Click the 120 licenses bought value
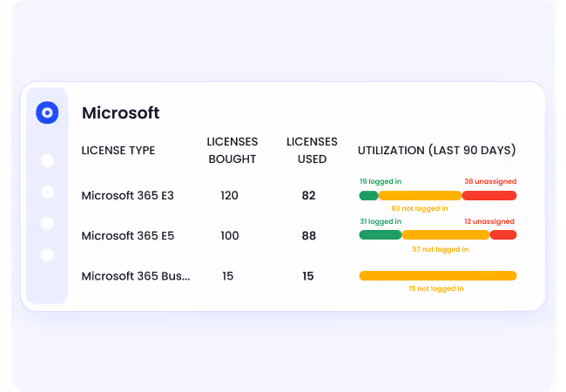Viewport: 566px width, 392px height. coord(229,196)
